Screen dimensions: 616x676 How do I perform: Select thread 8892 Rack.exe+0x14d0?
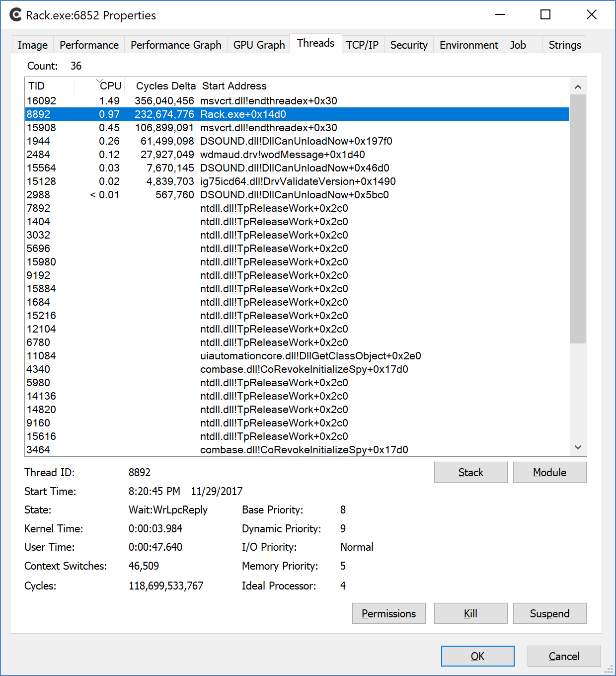(x=297, y=114)
